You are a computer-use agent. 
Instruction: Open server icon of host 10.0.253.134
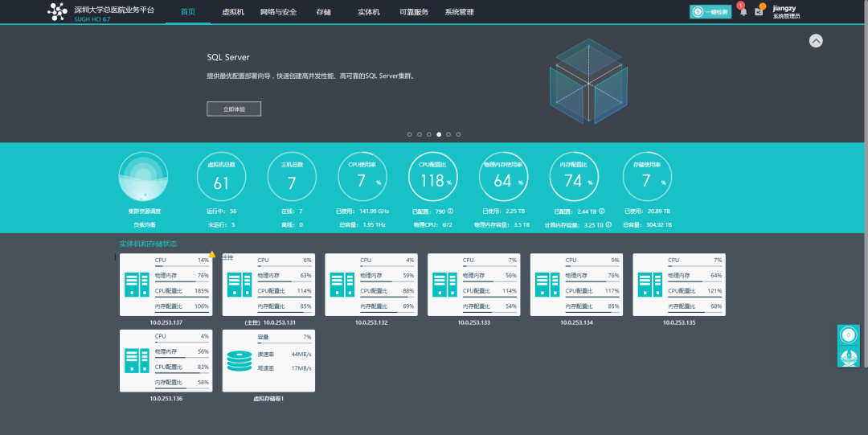pos(547,285)
